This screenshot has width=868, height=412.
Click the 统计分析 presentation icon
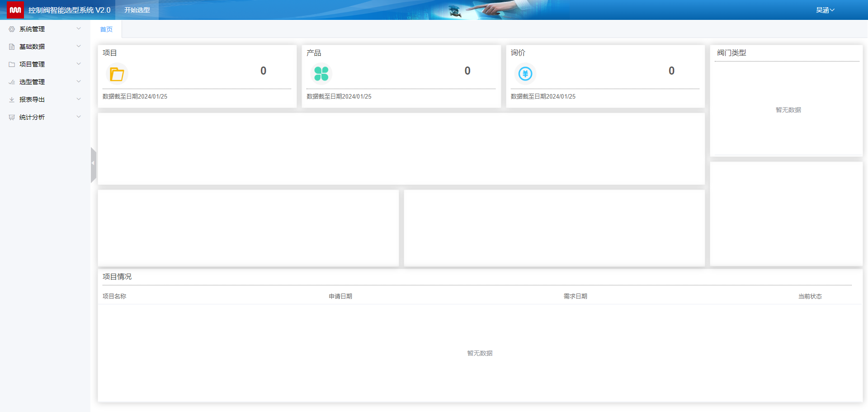(x=12, y=117)
